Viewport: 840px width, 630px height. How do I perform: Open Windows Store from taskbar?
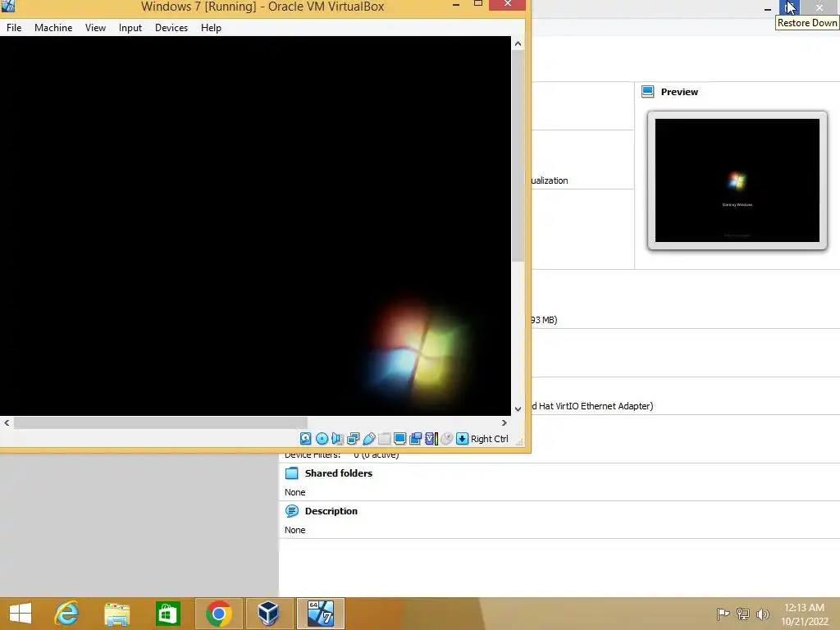(167, 614)
